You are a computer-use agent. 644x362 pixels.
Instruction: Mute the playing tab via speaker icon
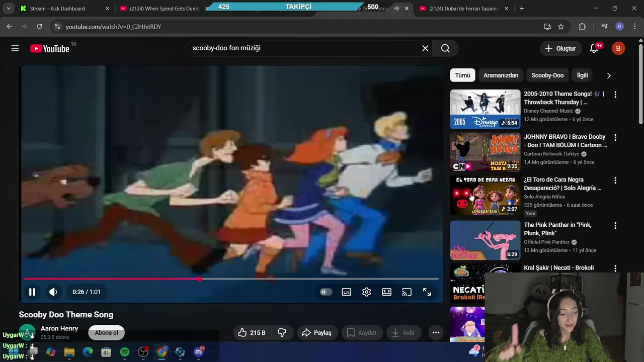pyautogui.click(x=396, y=9)
